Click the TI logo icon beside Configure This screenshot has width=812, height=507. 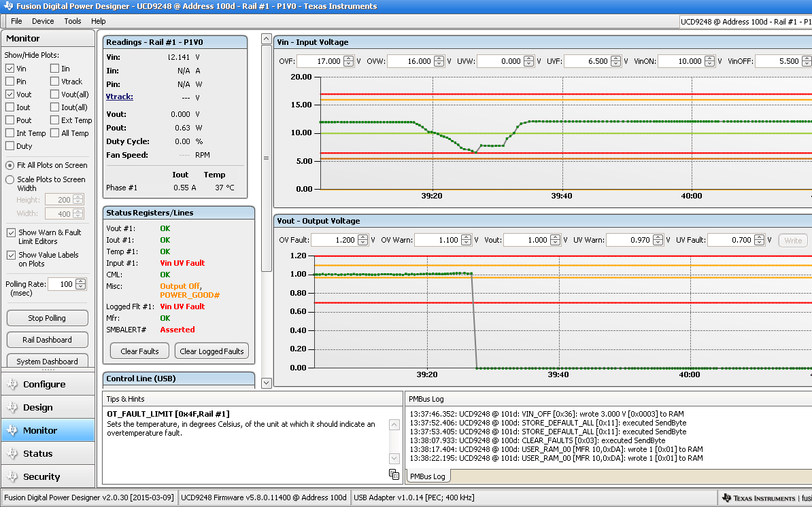pos(12,385)
